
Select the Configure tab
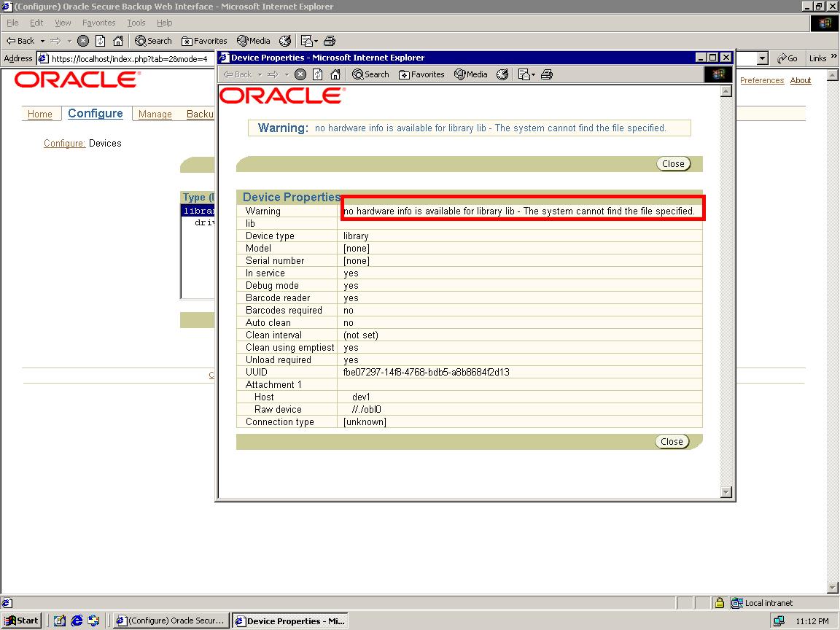96,114
